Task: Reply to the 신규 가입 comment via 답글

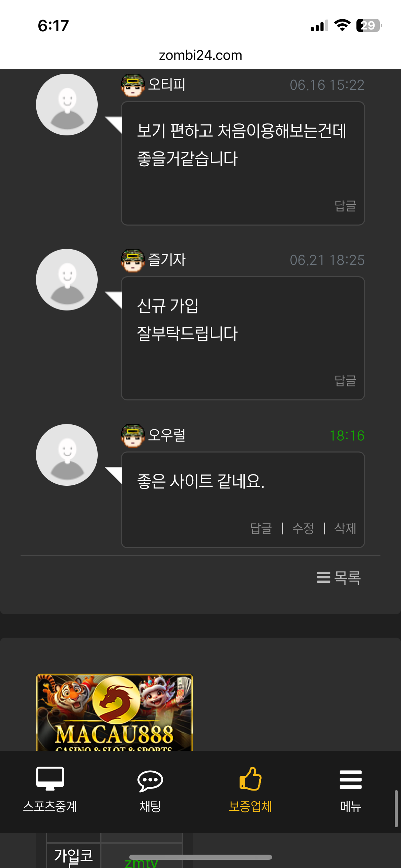Action: [x=345, y=381]
